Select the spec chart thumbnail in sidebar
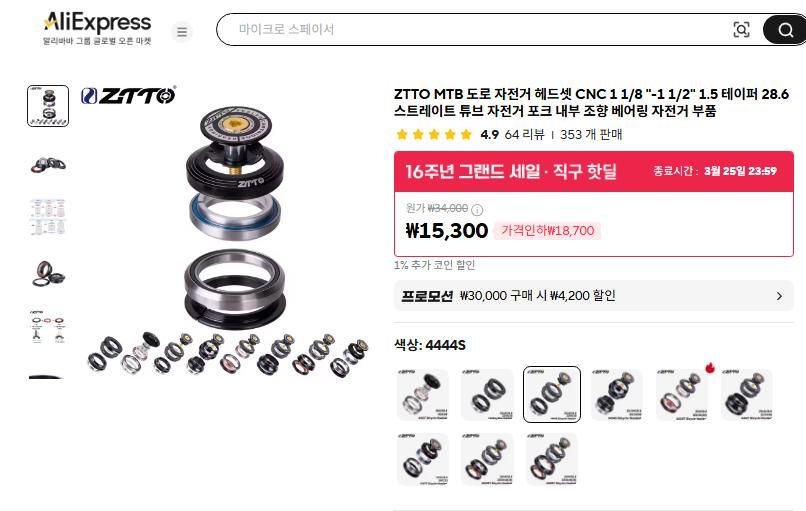This screenshot has height=511, width=806. (48, 216)
